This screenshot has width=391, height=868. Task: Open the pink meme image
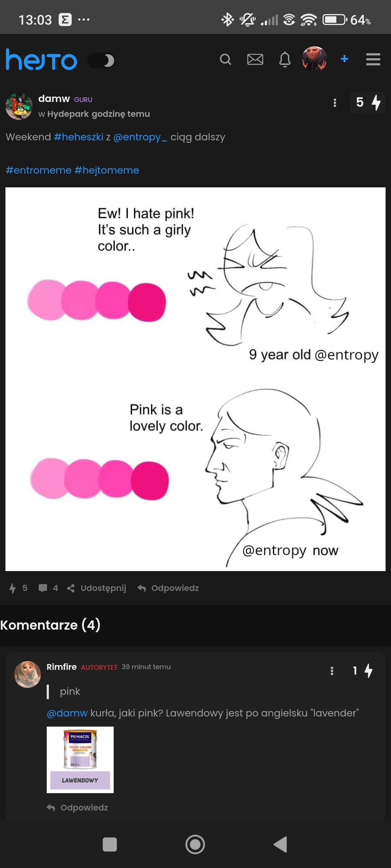click(195, 379)
